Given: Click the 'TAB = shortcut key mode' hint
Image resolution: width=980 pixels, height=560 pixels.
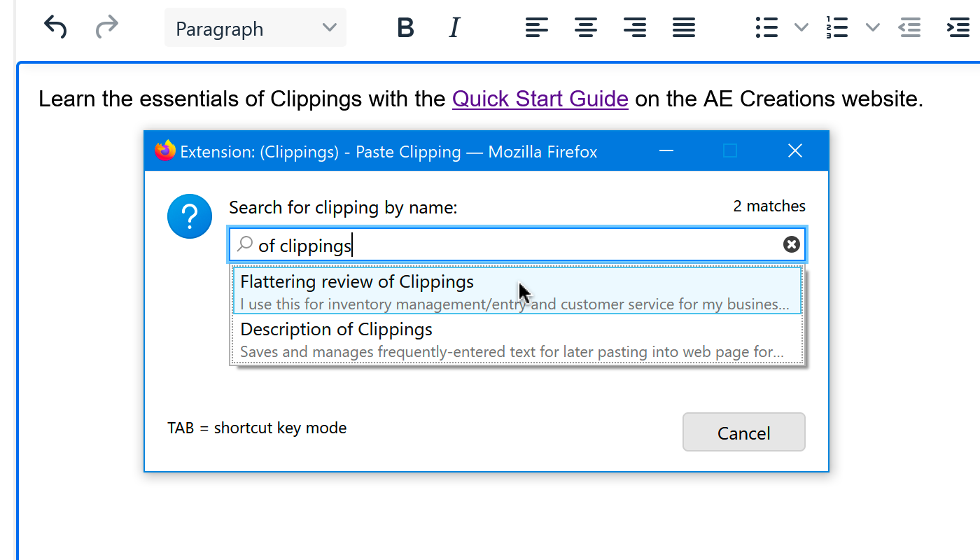Looking at the screenshot, I should pos(257,428).
